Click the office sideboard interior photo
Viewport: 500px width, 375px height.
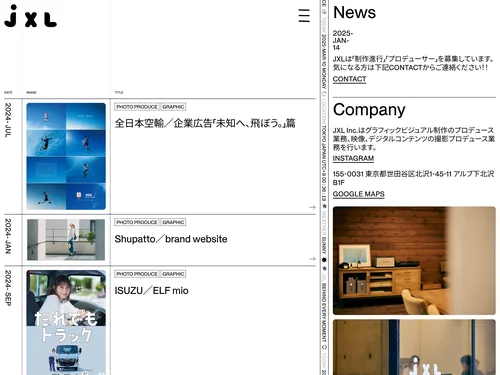(x=414, y=261)
